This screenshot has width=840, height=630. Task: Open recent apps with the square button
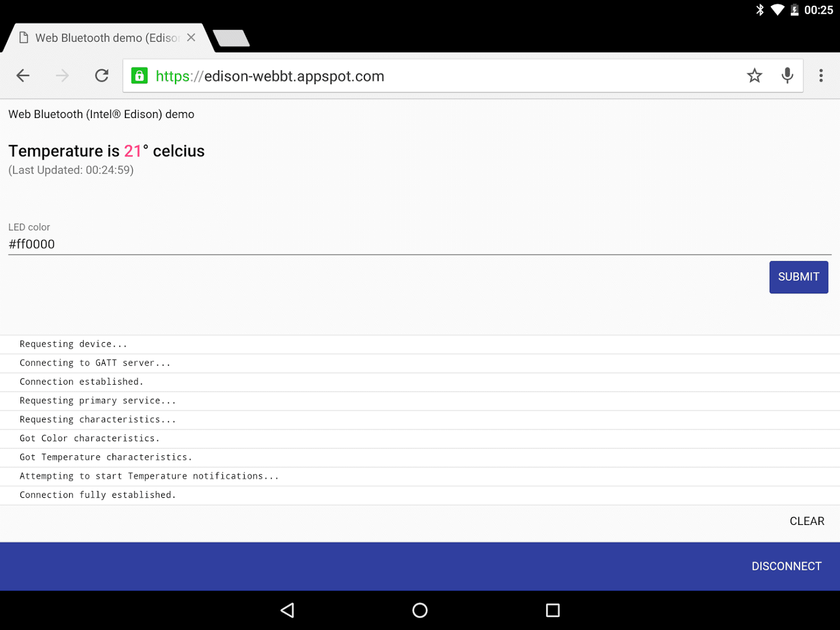(552, 610)
